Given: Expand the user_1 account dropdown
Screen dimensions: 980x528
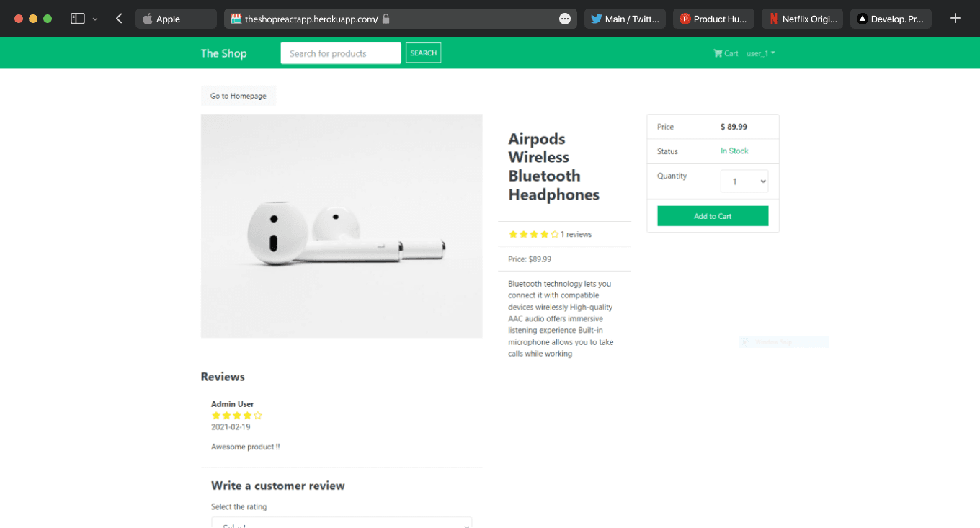Looking at the screenshot, I should (x=760, y=53).
